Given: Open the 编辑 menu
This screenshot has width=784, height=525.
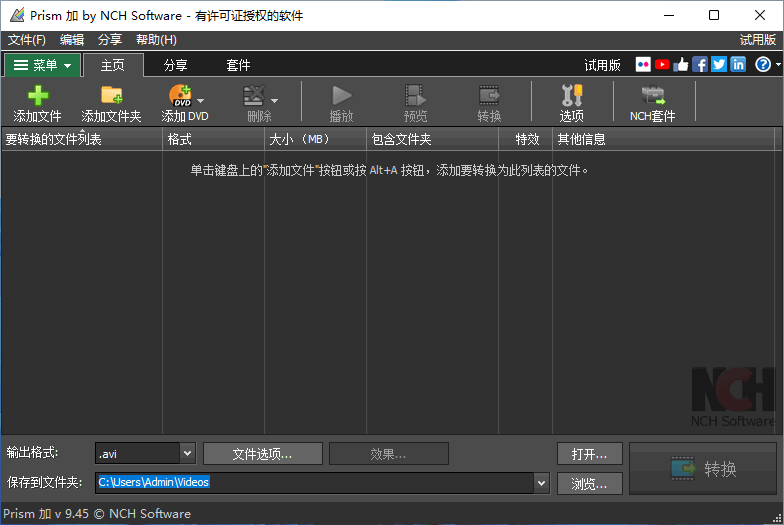Looking at the screenshot, I should coord(72,40).
